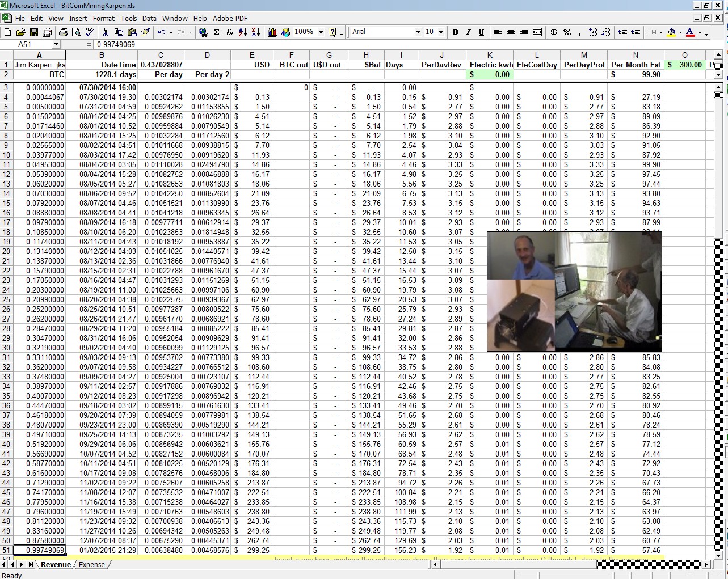Click the Open file folder icon

pyautogui.click(x=20, y=32)
